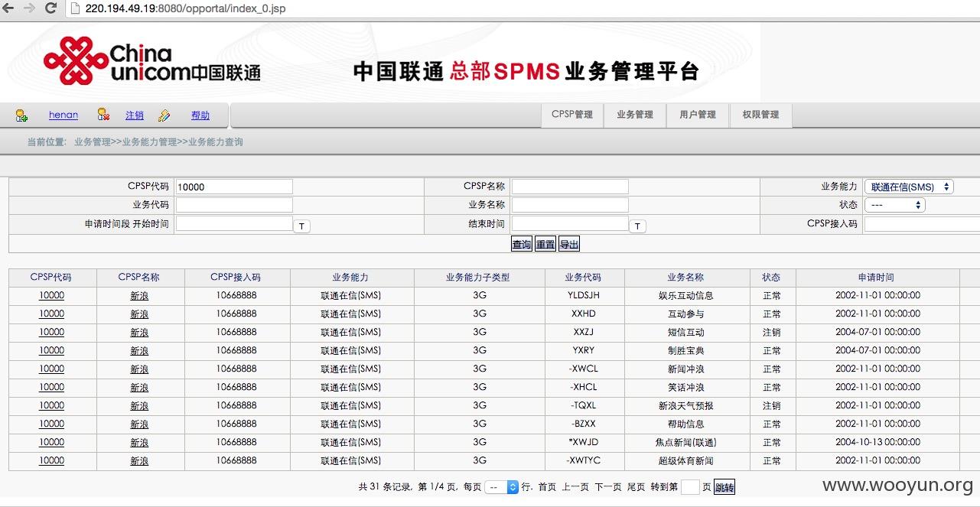
Task: Open the 业务能力 联通在信(SMS) dropdown
Action: pos(909,187)
